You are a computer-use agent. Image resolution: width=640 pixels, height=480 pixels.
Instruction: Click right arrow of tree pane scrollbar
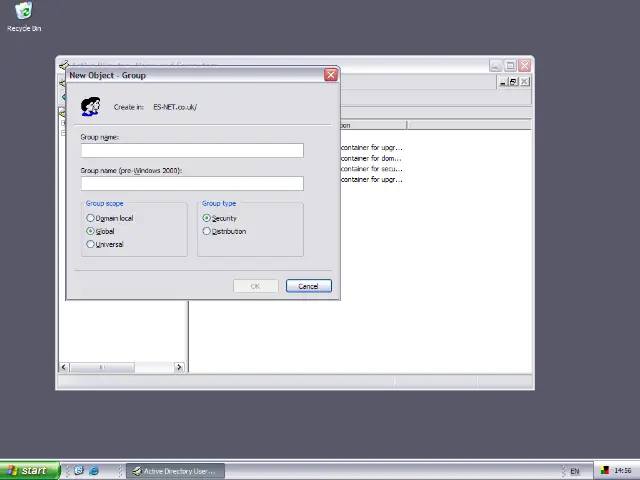point(179,367)
